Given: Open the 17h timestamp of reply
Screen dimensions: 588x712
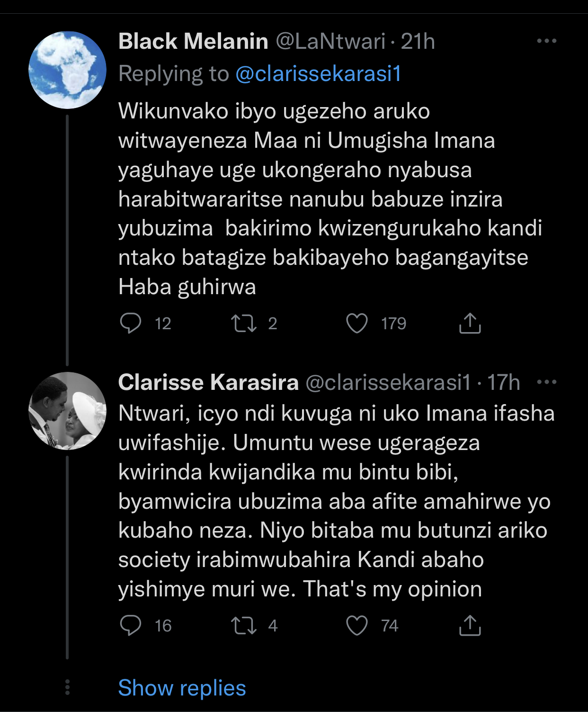Looking at the screenshot, I should tap(503, 382).
